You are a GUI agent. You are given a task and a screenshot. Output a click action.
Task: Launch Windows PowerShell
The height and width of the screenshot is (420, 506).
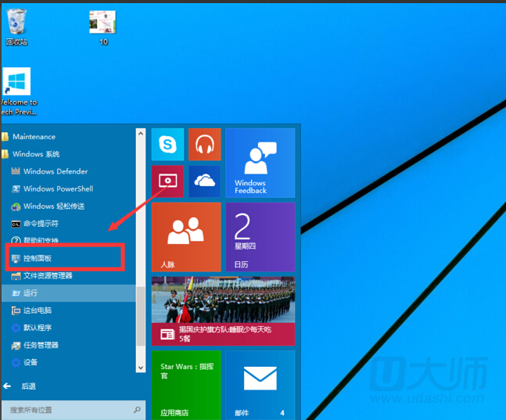pyautogui.click(x=57, y=188)
